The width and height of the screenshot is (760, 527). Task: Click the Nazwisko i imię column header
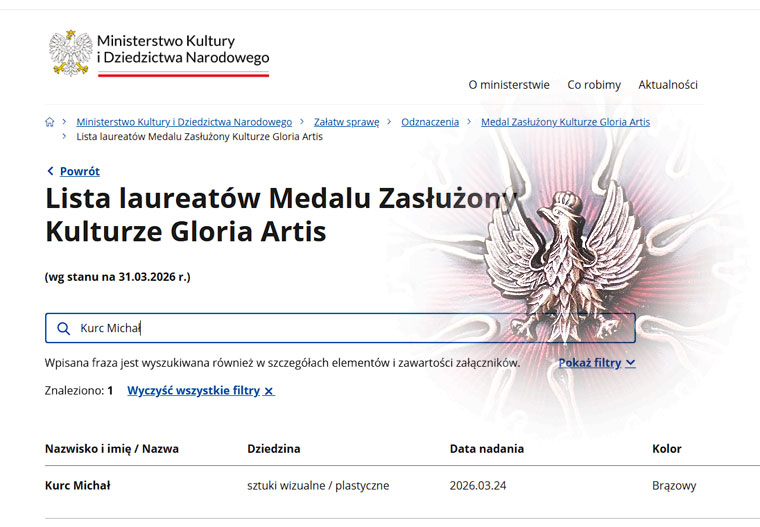click(x=112, y=449)
